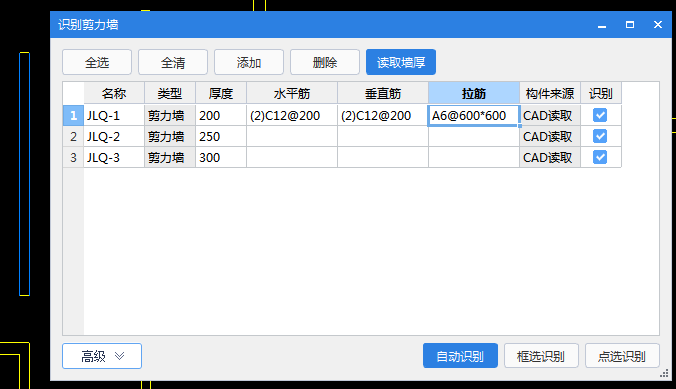Viewport: 676px width, 389px height.
Task: Click the 删除 button
Action: (x=325, y=62)
